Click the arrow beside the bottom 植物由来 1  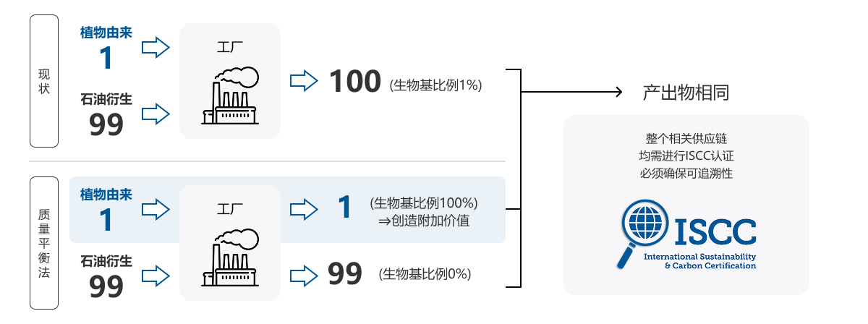point(155,210)
